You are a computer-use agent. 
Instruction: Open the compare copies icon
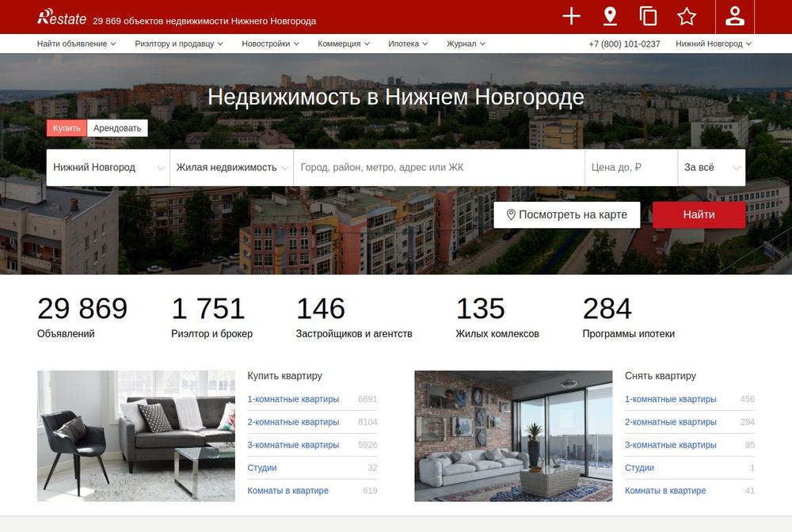(648, 16)
